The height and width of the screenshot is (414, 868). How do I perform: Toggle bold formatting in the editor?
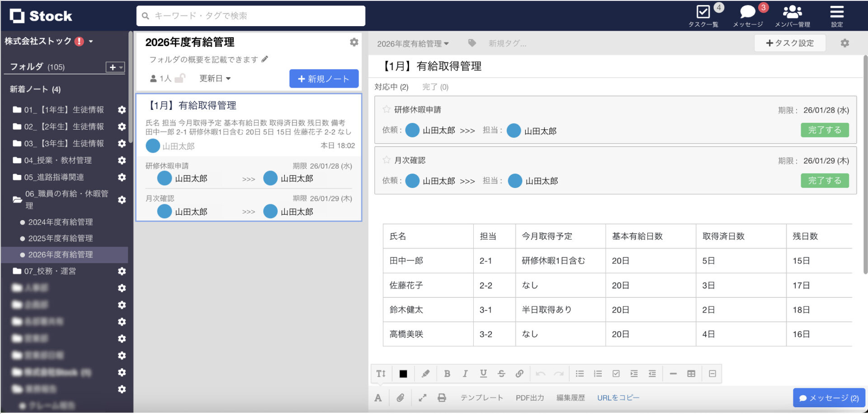pyautogui.click(x=447, y=374)
